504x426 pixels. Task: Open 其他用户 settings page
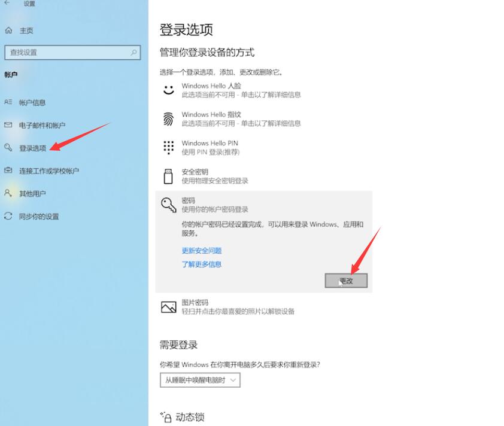pos(32,193)
